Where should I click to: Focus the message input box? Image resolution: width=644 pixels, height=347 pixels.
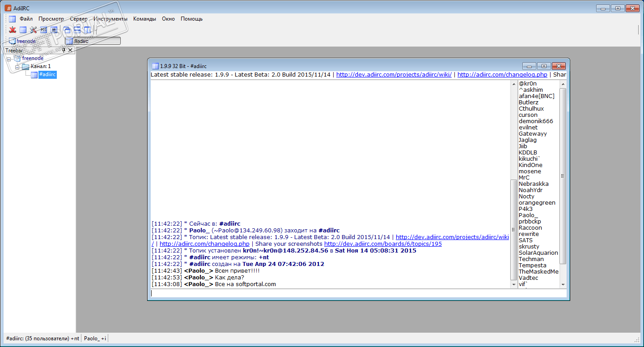coord(358,293)
